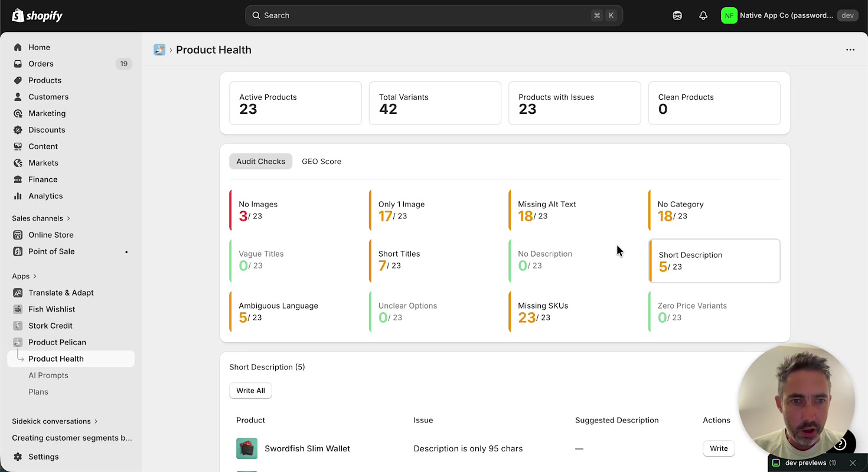Image resolution: width=868 pixels, height=472 pixels.
Task: Close the dev previews bar
Action: point(852,463)
